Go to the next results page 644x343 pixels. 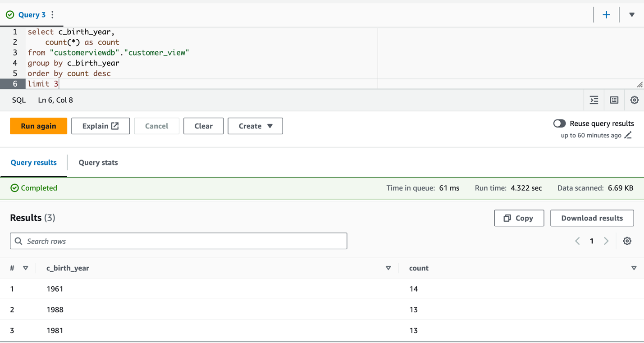pos(606,241)
